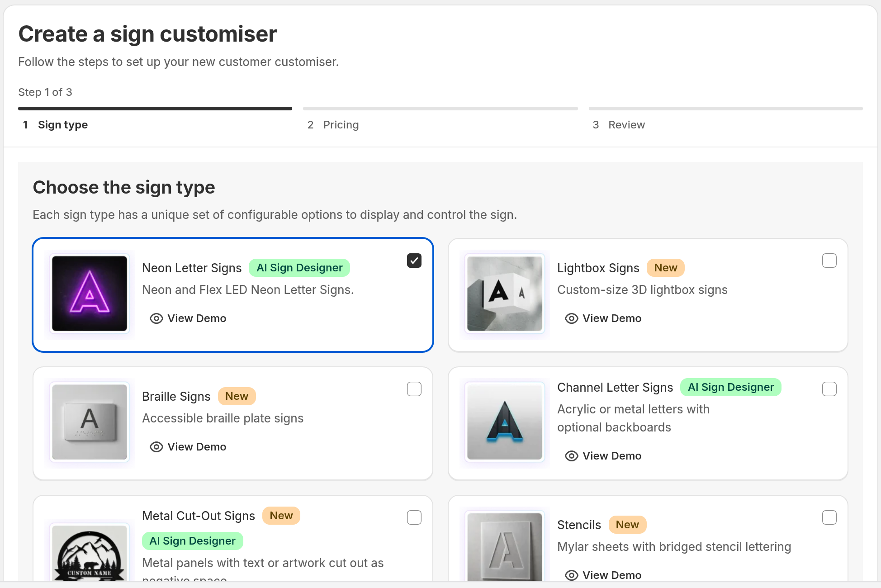Tick the Stencils checkbox
Screen dimensions: 881x588
pyautogui.click(x=829, y=517)
